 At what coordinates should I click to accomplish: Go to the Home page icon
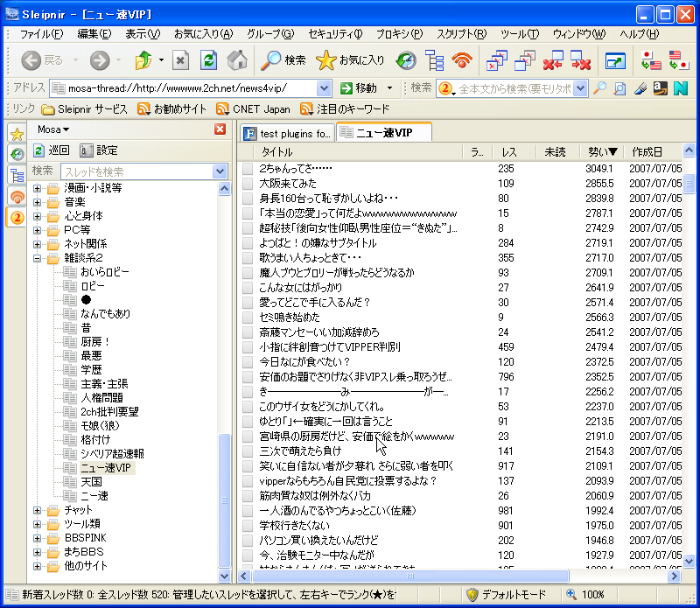click(x=237, y=60)
